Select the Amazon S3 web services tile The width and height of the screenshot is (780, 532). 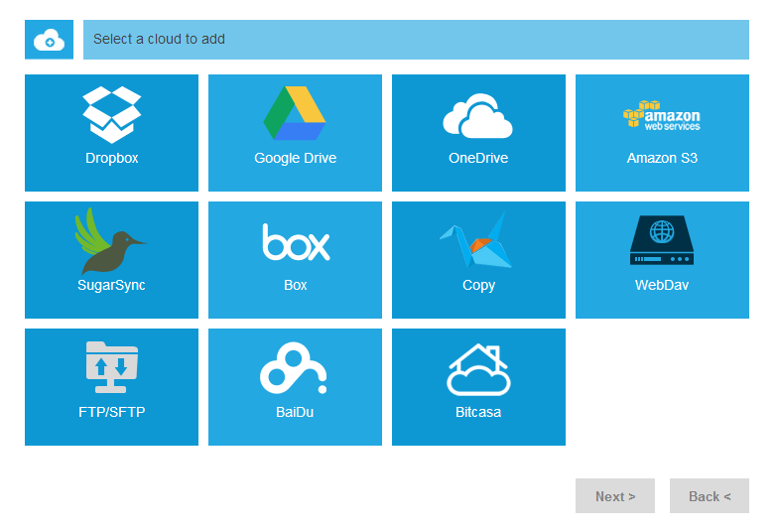(662, 133)
